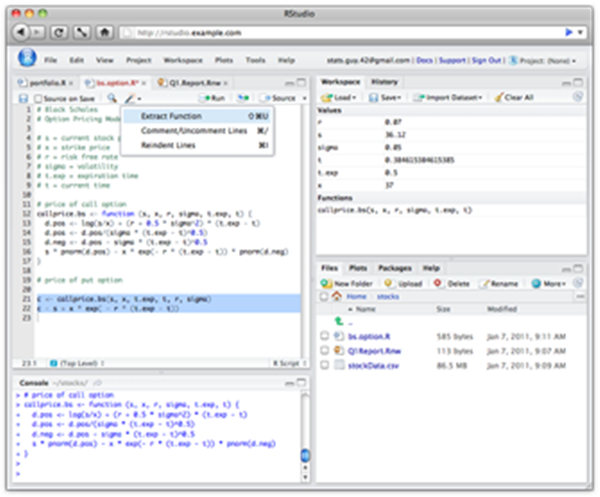Viewport: 600px width, 497px height.
Task: Click the New Folder button
Action: point(346,284)
